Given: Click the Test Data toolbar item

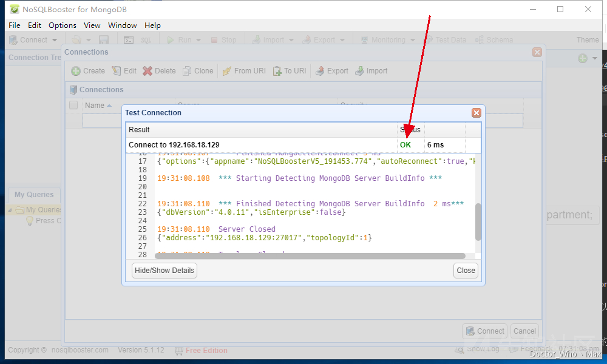Looking at the screenshot, I should 446,40.
